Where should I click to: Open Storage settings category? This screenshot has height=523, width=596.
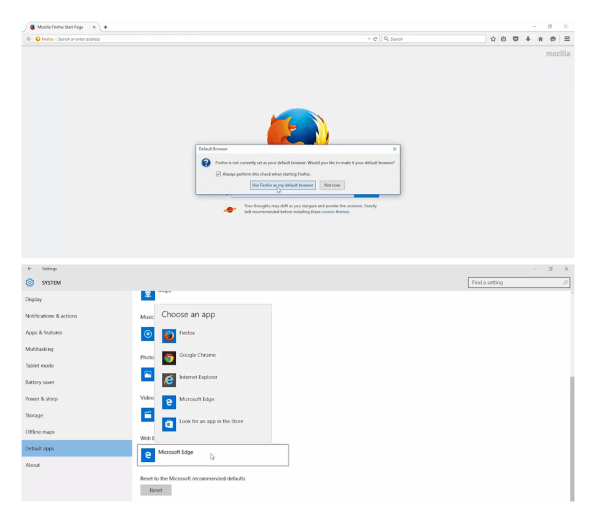tap(76, 415)
